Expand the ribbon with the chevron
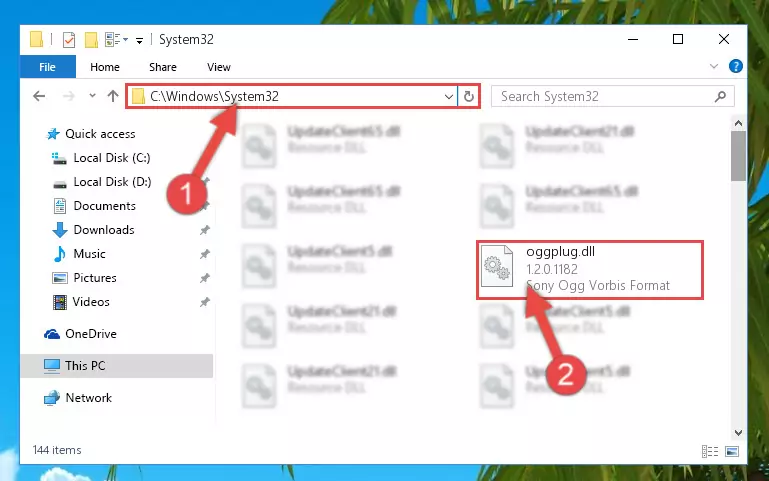 point(714,66)
